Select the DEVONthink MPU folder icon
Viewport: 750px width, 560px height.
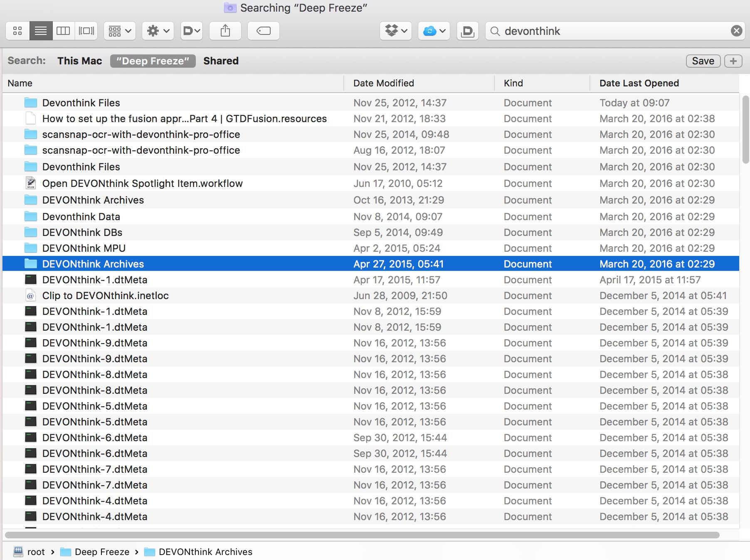(31, 248)
